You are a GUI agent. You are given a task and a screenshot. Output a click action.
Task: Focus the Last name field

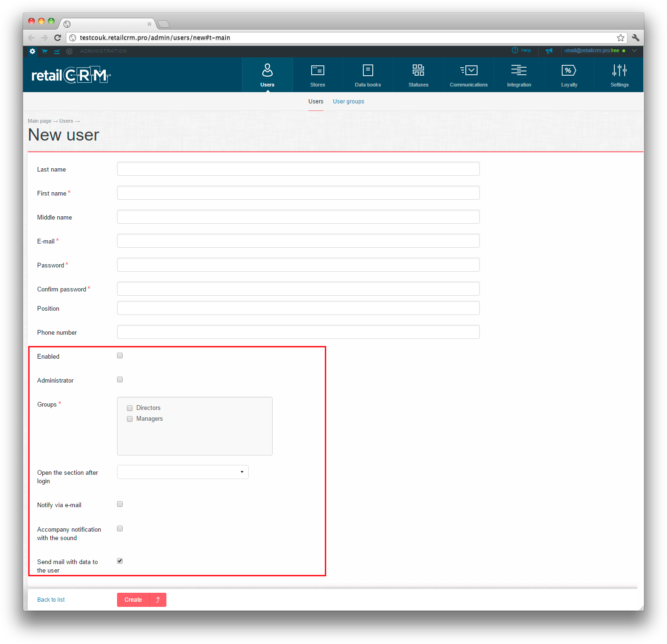coord(298,169)
